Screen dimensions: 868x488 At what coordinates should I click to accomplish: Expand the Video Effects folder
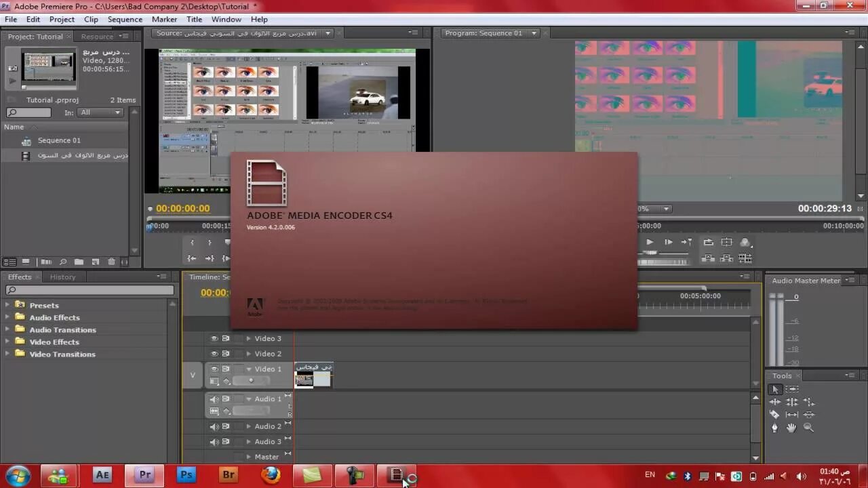(x=7, y=342)
